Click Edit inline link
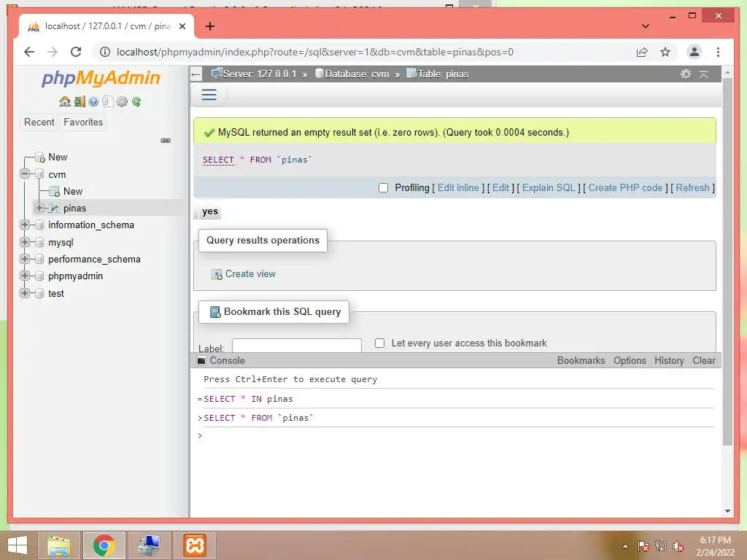 [x=458, y=187]
